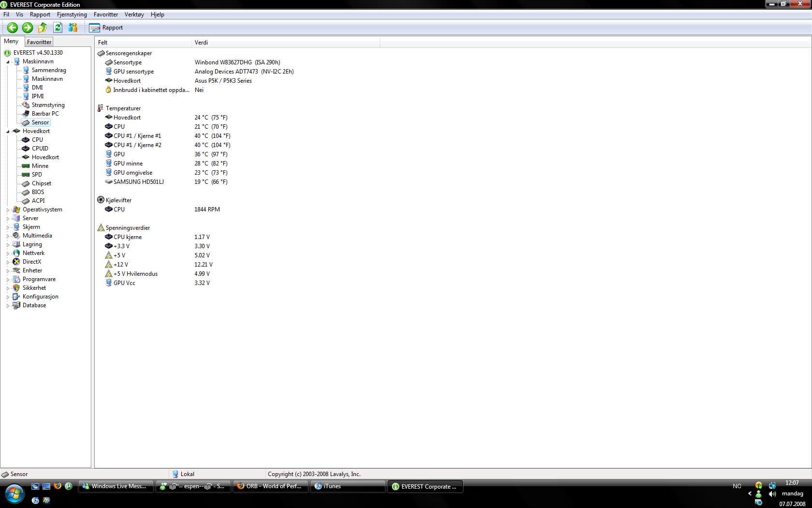Select the Sammendrag tree item
812x508 pixels.
(x=49, y=70)
